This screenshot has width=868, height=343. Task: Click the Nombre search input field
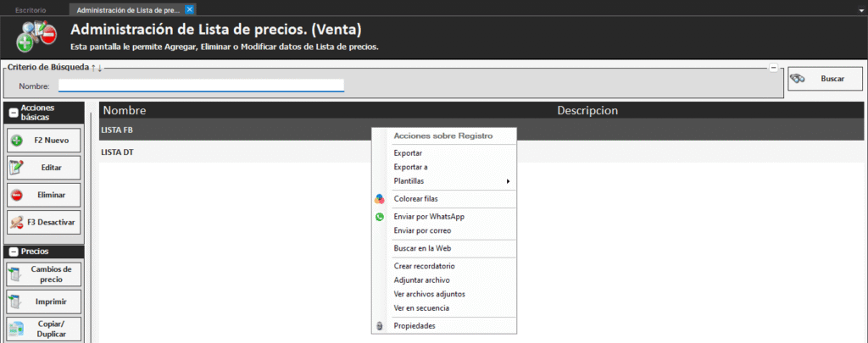(201, 86)
